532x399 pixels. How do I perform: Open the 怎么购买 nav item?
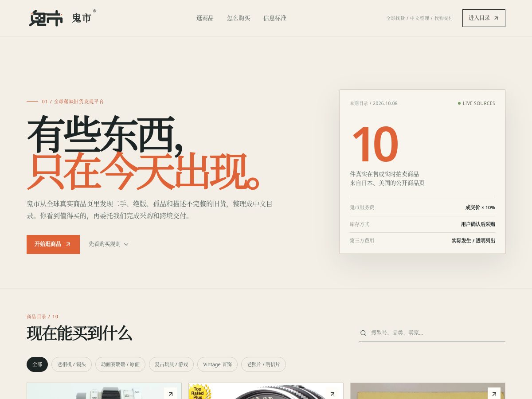(239, 18)
